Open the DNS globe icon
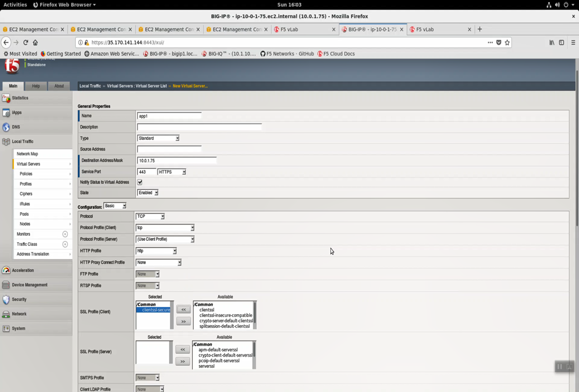This screenshot has width=579, height=392. tap(6, 127)
